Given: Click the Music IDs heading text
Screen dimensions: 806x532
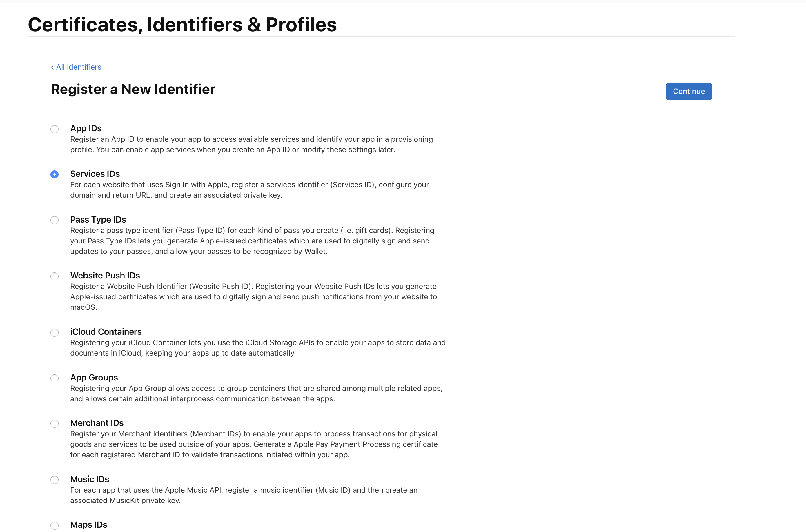Looking at the screenshot, I should coord(90,479).
